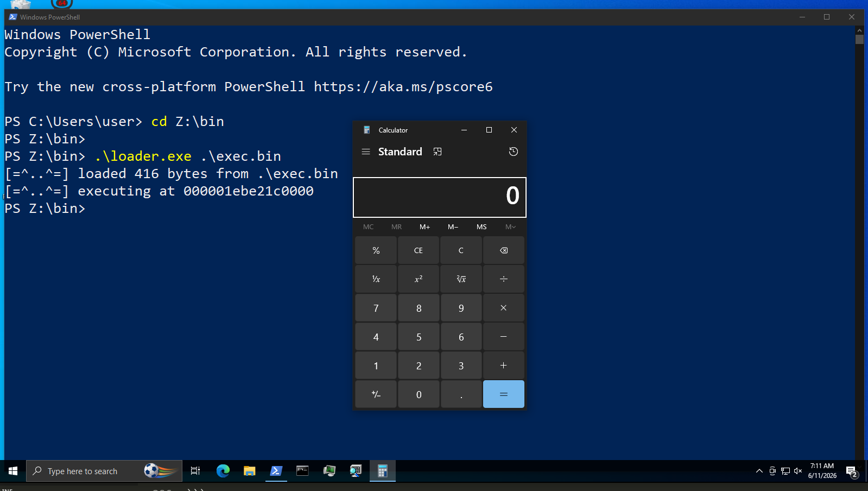
Task: Click the percent key in Calculator
Action: pyautogui.click(x=376, y=250)
